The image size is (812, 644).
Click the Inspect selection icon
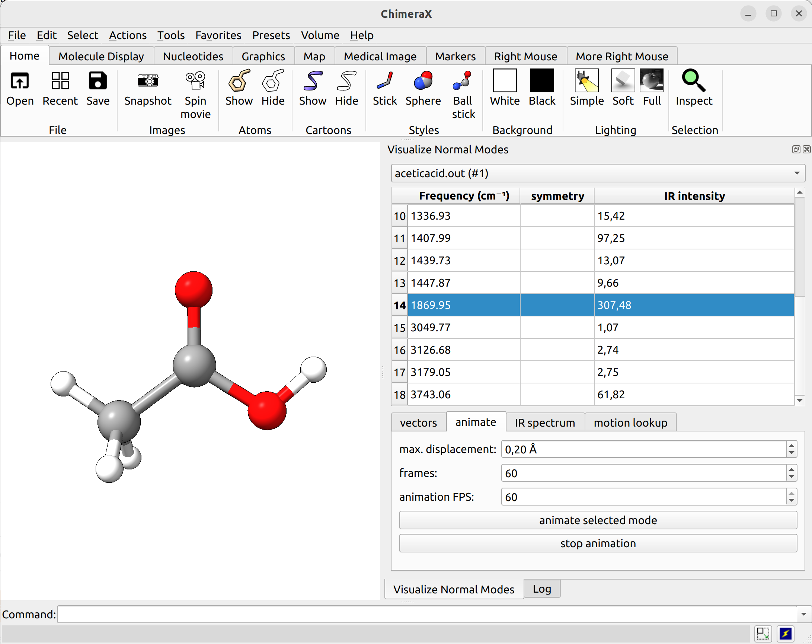694,81
